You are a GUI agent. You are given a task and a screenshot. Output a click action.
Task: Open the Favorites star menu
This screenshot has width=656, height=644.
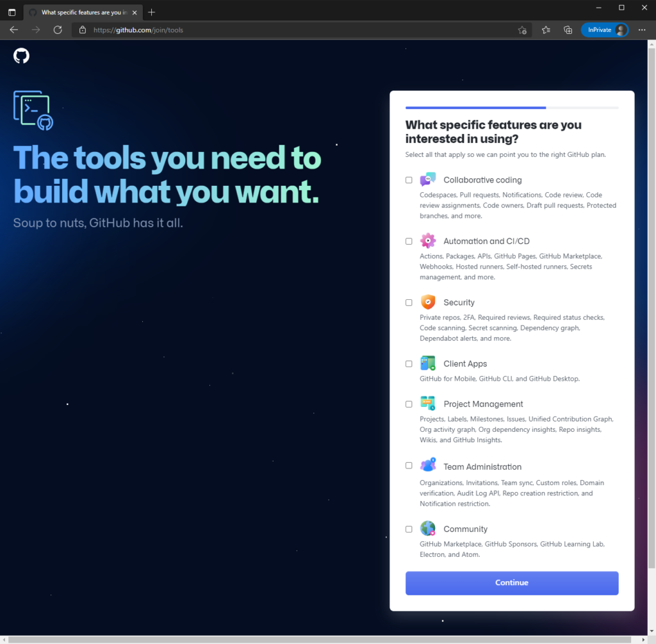pos(546,30)
